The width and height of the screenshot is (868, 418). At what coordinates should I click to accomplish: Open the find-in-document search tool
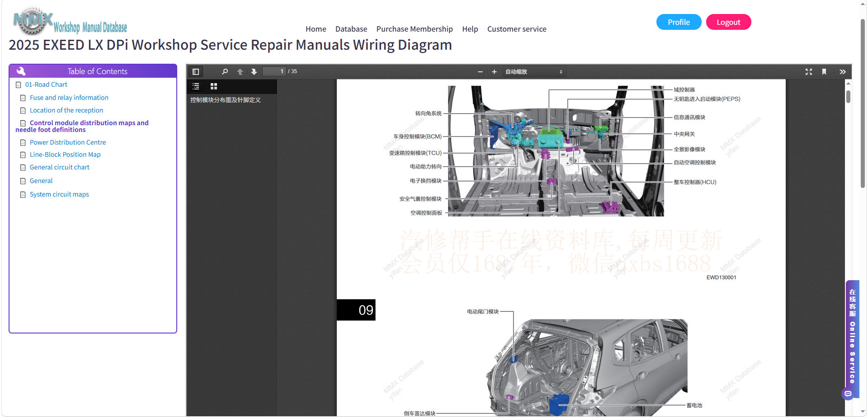tap(225, 71)
